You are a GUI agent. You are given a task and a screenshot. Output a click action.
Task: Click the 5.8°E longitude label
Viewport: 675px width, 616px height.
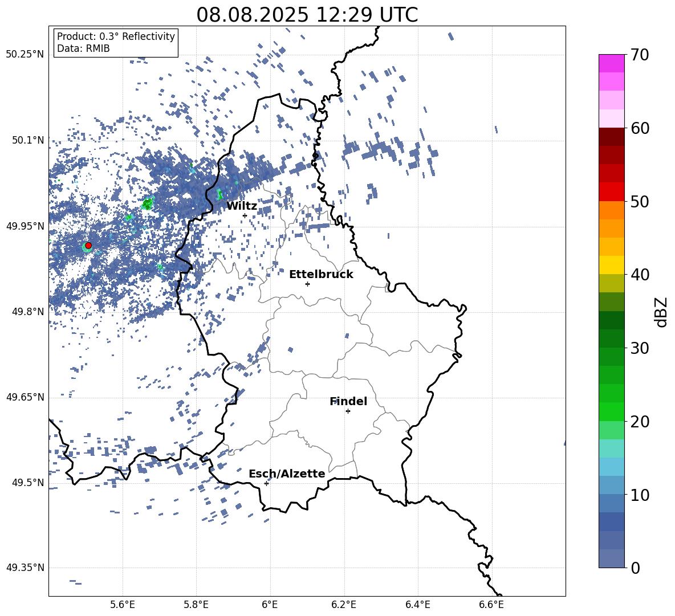pos(196,605)
